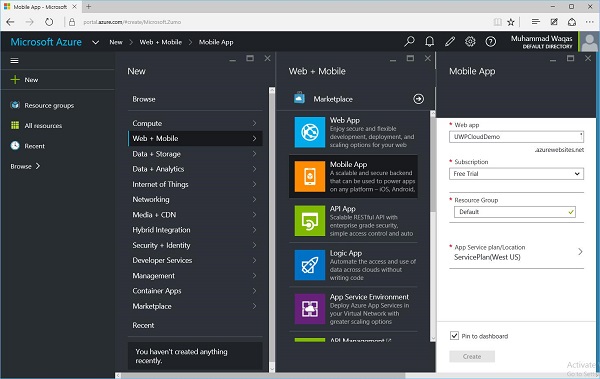Click the Marketplace shopping bag icon
Screen dimensions: 600x379
299,98
